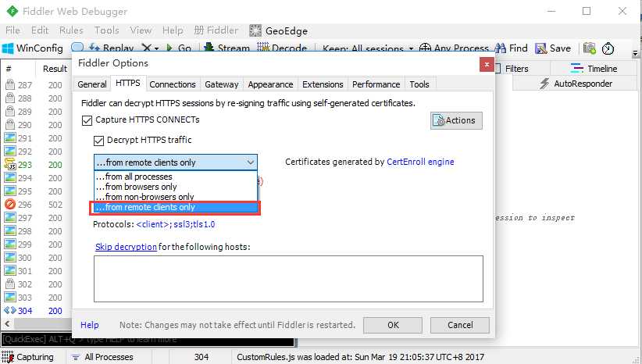Open the Timeline tab

(x=594, y=69)
